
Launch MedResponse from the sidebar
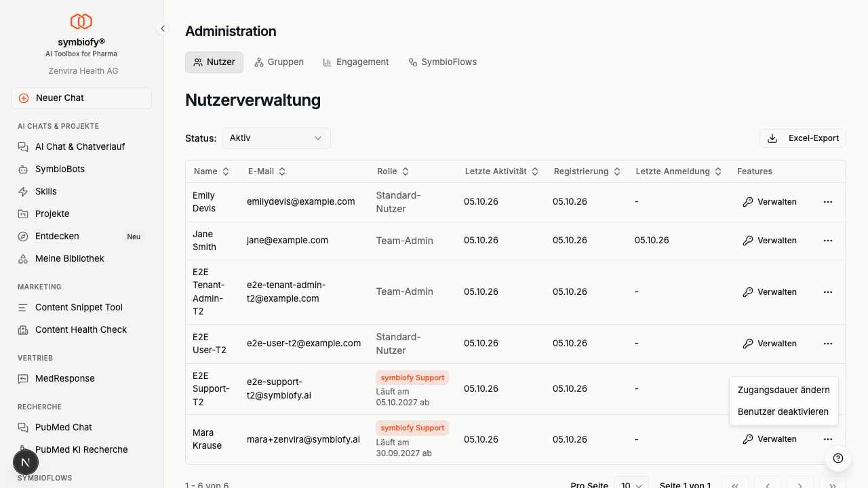pos(81,379)
